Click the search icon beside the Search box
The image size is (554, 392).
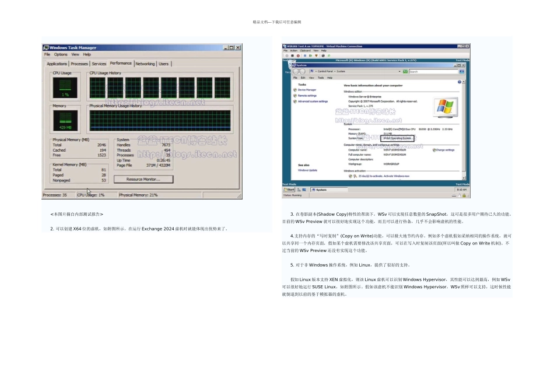click(461, 71)
